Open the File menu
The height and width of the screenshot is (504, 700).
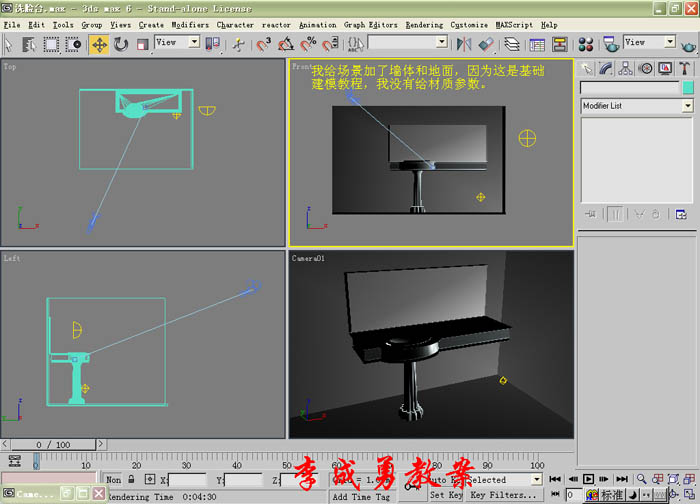point(12,25)
